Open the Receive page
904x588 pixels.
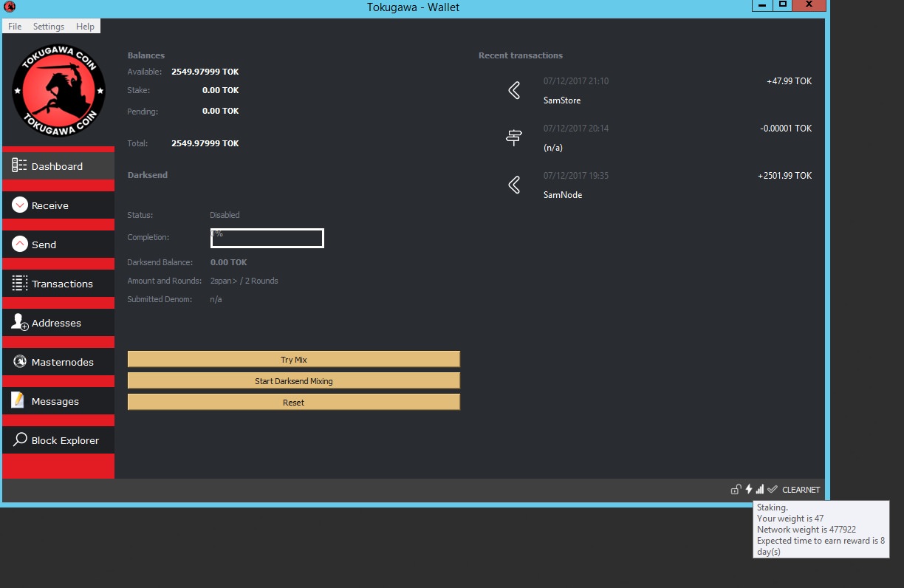pyautogui.click(x=58, y=205)
